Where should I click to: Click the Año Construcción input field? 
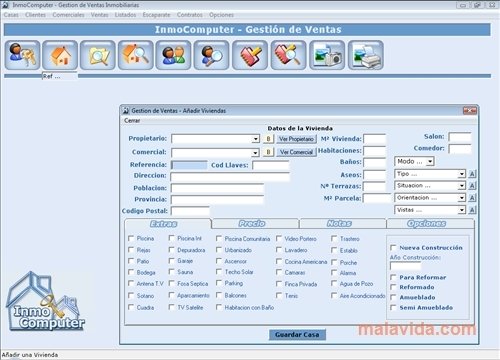pos(405,266)
